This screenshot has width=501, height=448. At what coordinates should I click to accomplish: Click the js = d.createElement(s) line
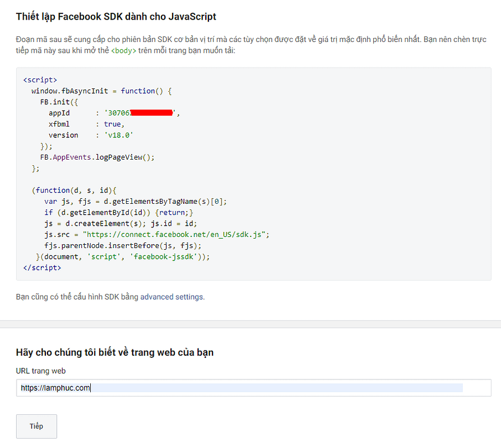pyautogui.click(x=121, y=223)
